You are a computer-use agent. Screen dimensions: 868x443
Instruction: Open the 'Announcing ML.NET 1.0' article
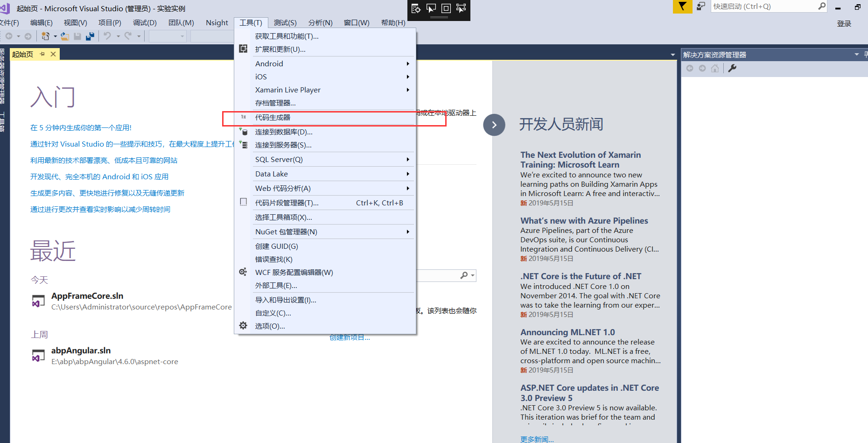pyautogui.click(x=567, y=332)
